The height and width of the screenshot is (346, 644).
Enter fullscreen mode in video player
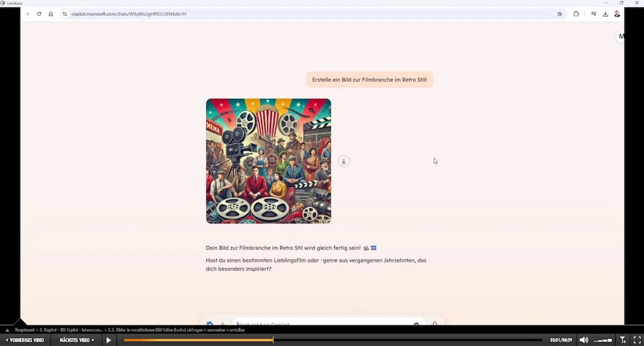tap(636, 340)
